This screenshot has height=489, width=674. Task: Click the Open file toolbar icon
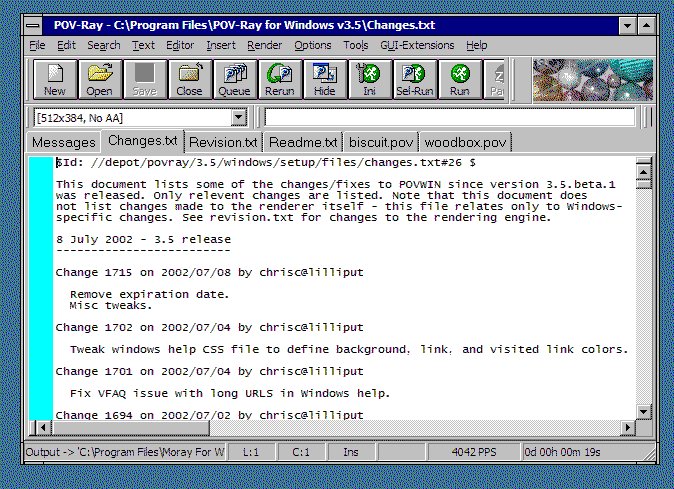pos(99,79)
